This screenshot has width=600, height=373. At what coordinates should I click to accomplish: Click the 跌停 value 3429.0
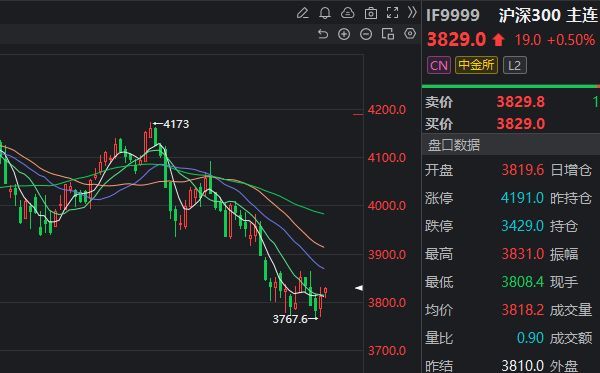[x=522, y=226]
